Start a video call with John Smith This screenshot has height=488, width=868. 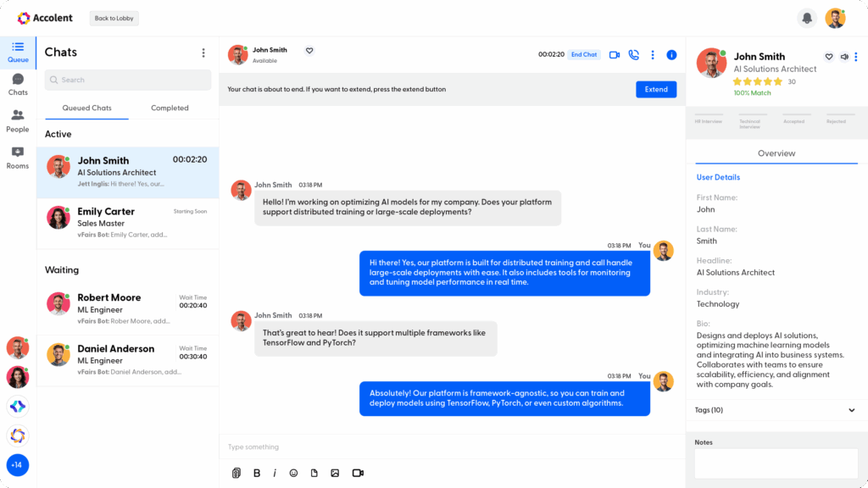pyautogui.click(x=613, y=54)
